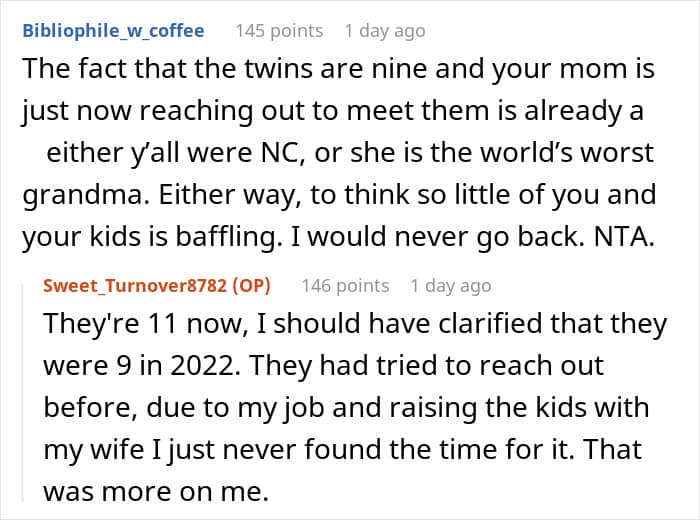Click the "145 points" score
The height and width of the screenshot is (520, 700).
coord(279,31)
